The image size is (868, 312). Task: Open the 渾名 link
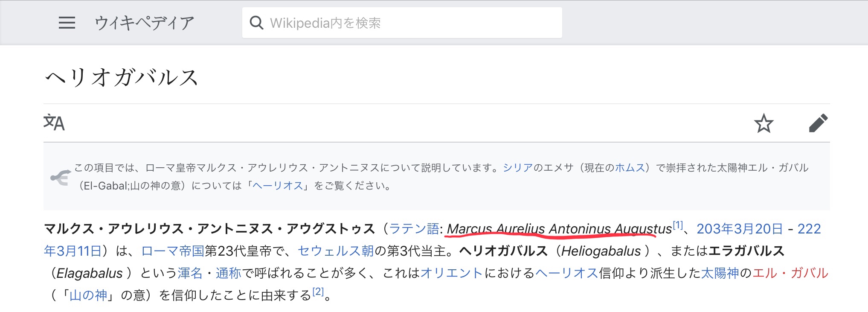tap(190, 273)
